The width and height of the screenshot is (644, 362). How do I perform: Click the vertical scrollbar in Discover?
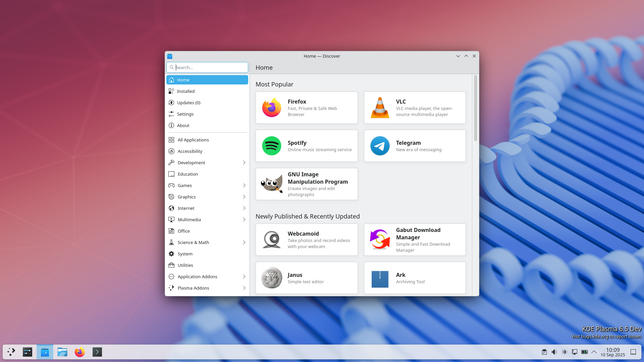(x=475, y=108)
